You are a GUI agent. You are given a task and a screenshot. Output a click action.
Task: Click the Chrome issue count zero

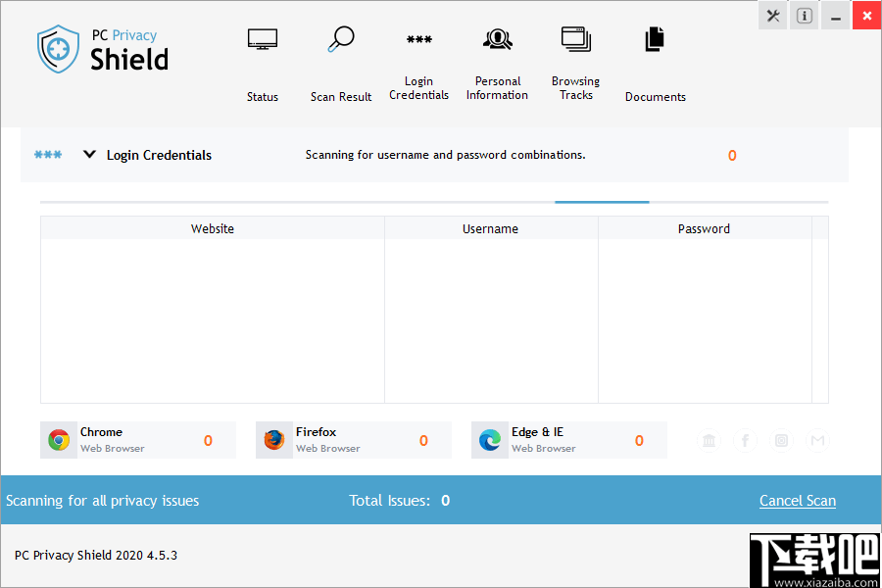207,440
